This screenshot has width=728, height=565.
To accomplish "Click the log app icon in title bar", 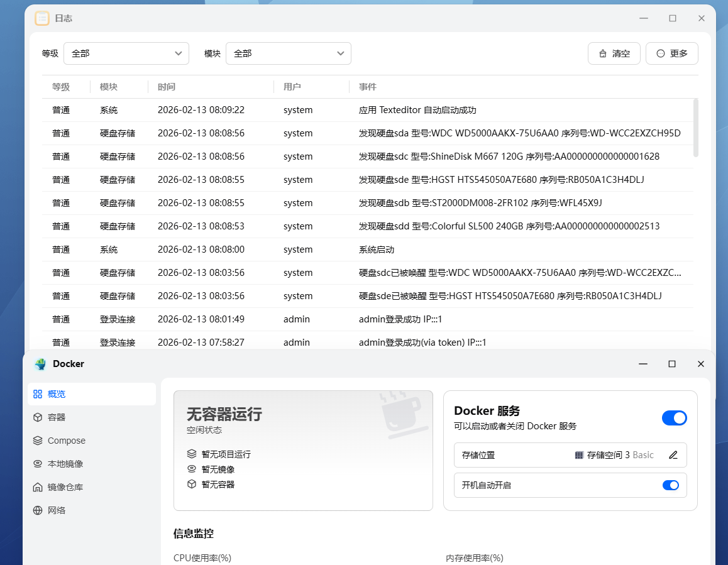I will pos(42,18).
